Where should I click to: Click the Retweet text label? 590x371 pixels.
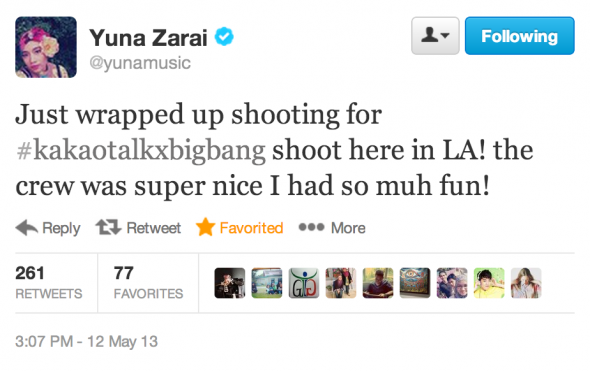point(154,228)
